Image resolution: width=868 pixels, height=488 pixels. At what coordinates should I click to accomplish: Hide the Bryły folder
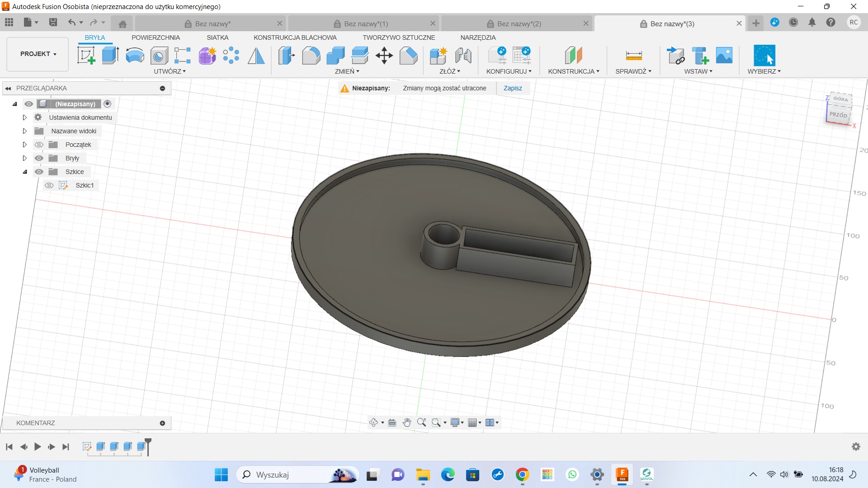pyautogui.click(x=39, y=158)
